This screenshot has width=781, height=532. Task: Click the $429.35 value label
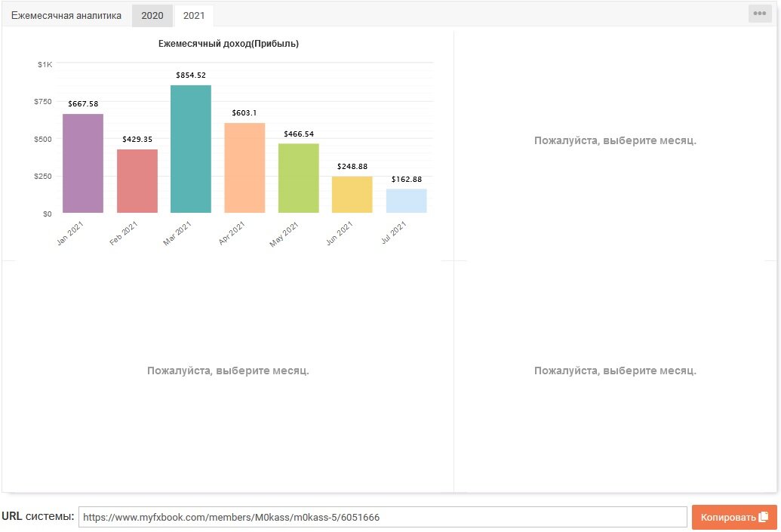click(137, 139)
